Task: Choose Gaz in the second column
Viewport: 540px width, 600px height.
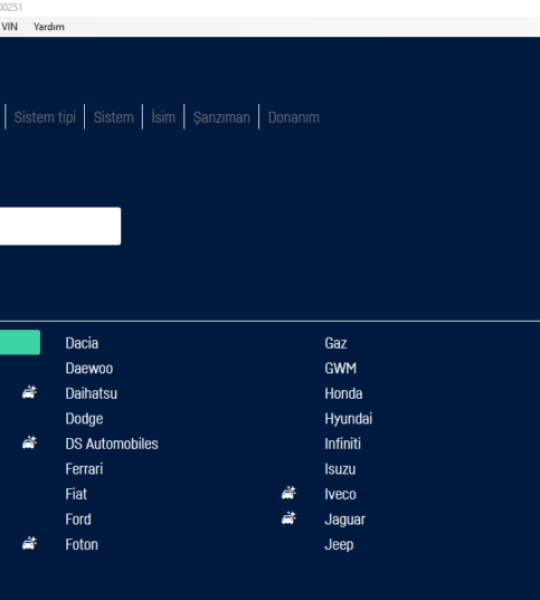Action: (336, 343)
